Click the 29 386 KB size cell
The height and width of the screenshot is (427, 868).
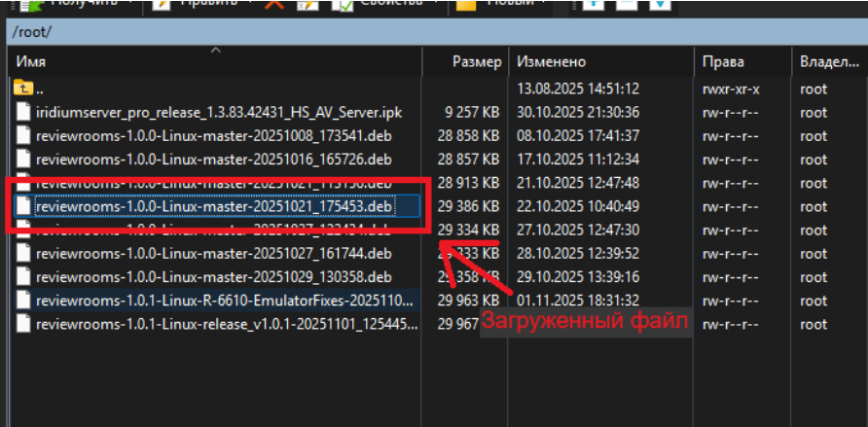coord(468,207)
